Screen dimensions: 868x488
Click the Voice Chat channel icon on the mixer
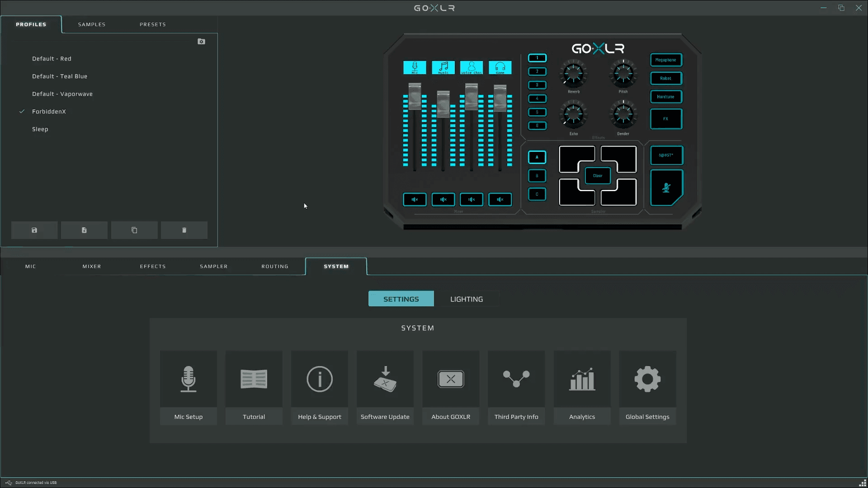coord(472,68)
